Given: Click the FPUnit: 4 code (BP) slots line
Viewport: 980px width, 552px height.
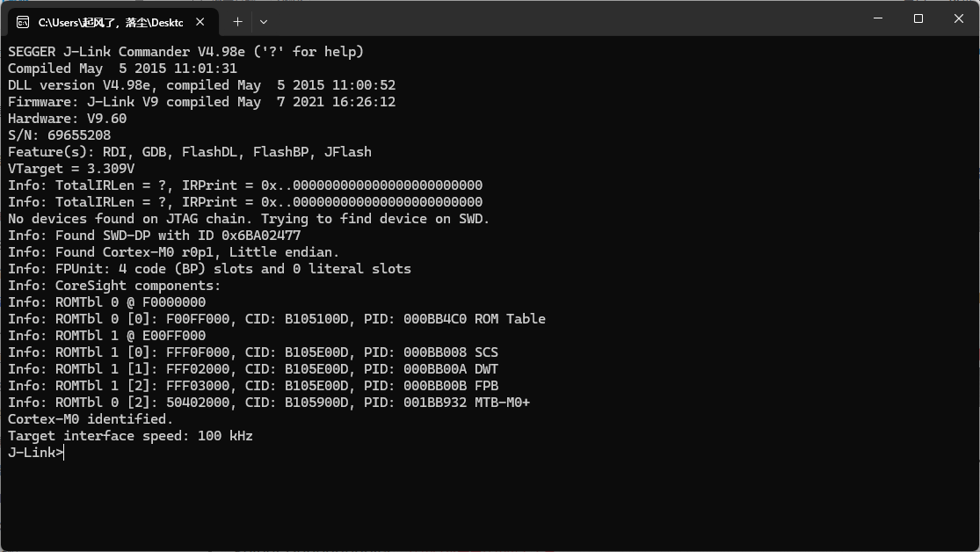Looking at the screenshot, I should [x=207, y=268].
